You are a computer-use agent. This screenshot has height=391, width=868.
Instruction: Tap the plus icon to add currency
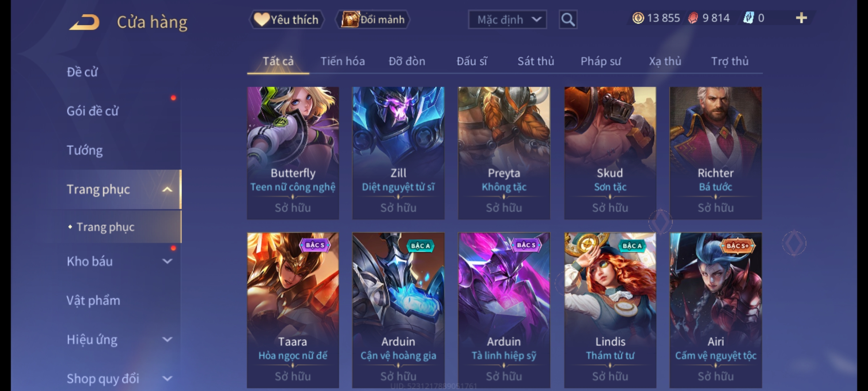coord(801,18)
